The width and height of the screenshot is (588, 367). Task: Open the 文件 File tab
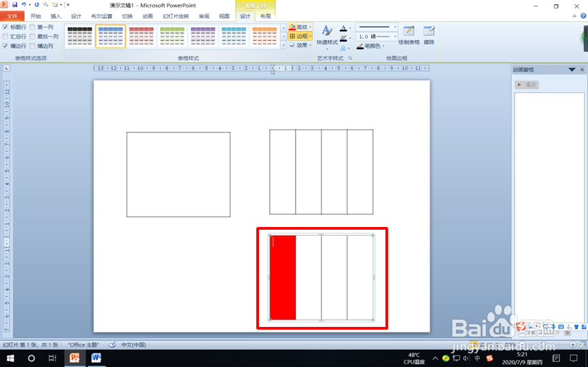[x=12, y=16]
